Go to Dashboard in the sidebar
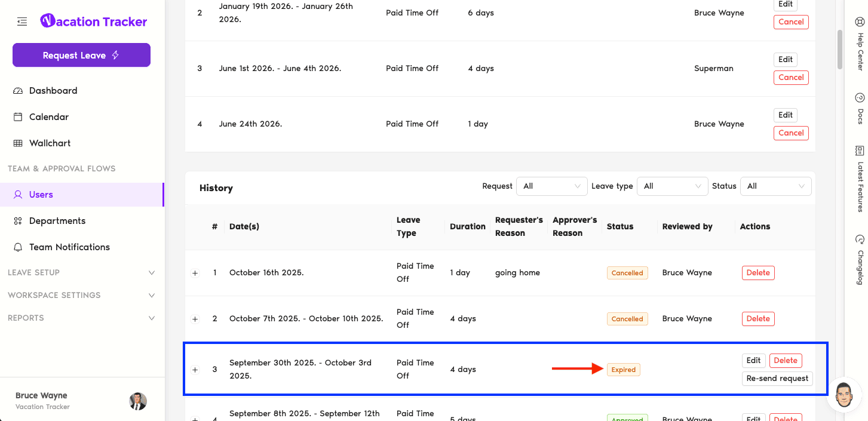 pos(53,91)
